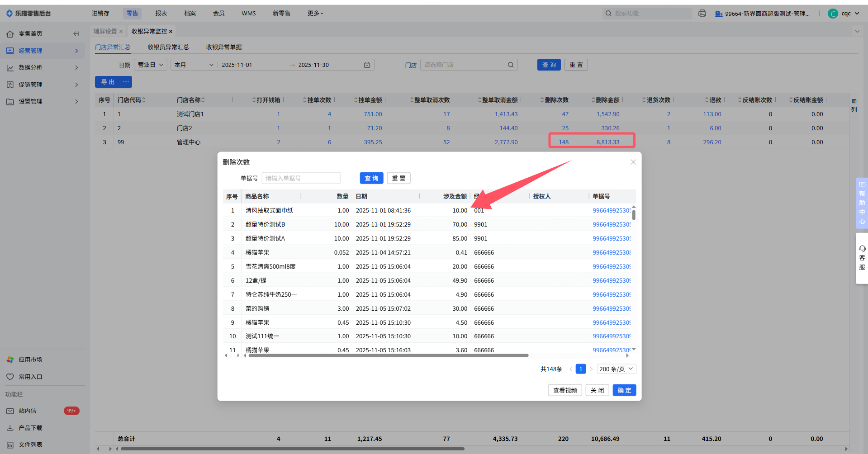The width and height of the screenshot is (868, 454).
Task: Click the store search magnifier icon
Action: pyautogui.click(x=511, y=65)
